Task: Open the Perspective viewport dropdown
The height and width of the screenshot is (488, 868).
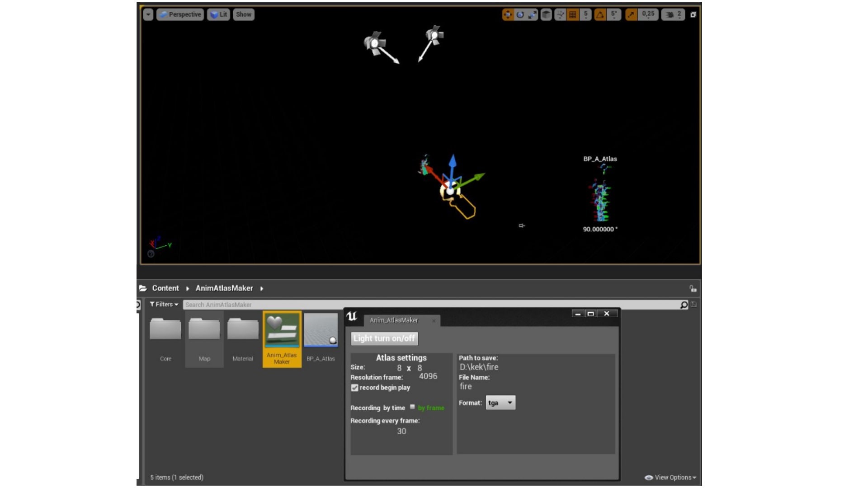Action: 180,14
